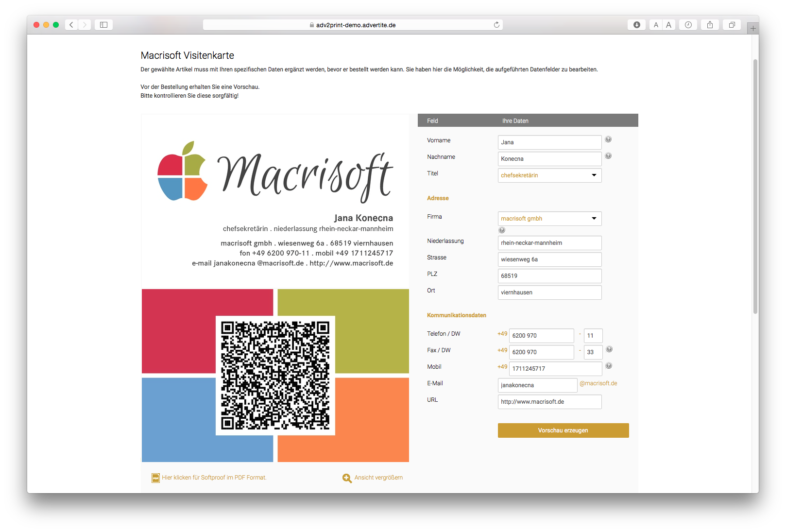Screen dimensions: 786x532
Task: Click the Jana Konecna name on the card
Action: point(363,218)
